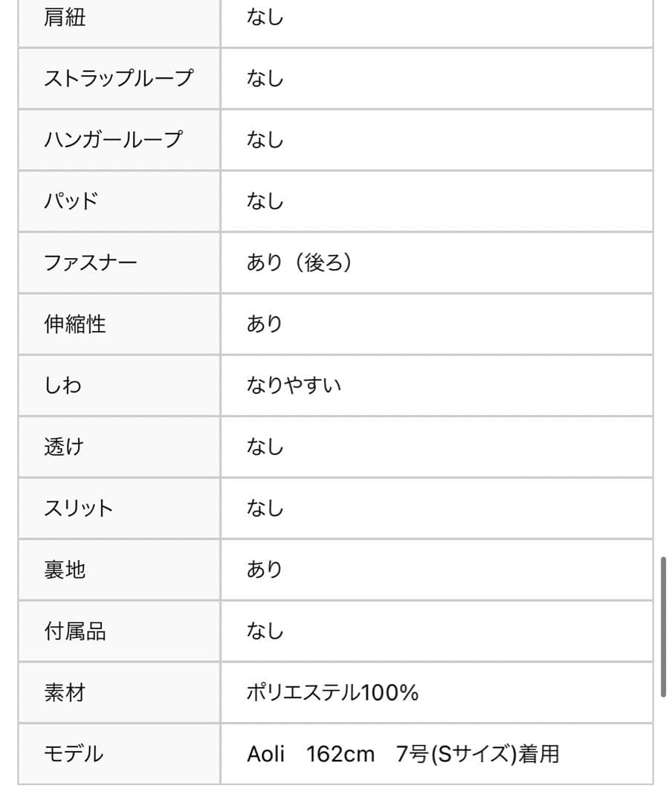Click the 透け label cell
The width and height of the screenshot is (672, 803).
(x=65, y=447)
